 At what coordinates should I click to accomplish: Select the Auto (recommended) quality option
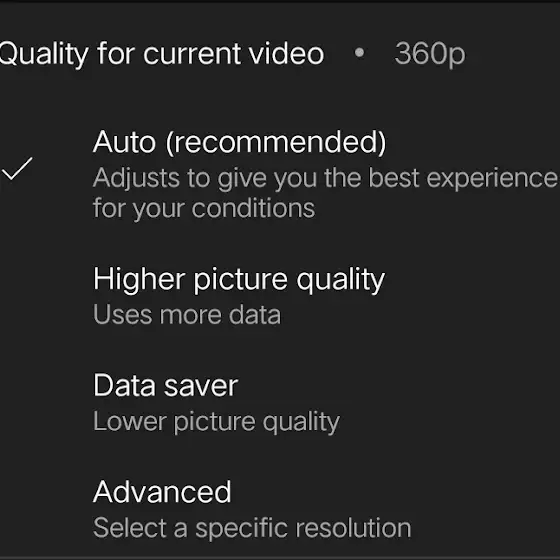[280, 174]
